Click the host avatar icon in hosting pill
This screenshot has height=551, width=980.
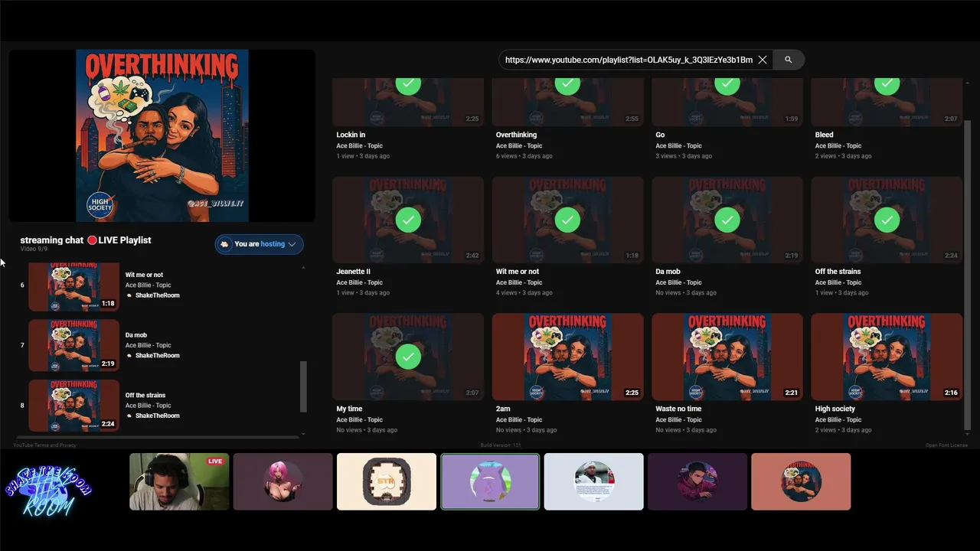224,244
